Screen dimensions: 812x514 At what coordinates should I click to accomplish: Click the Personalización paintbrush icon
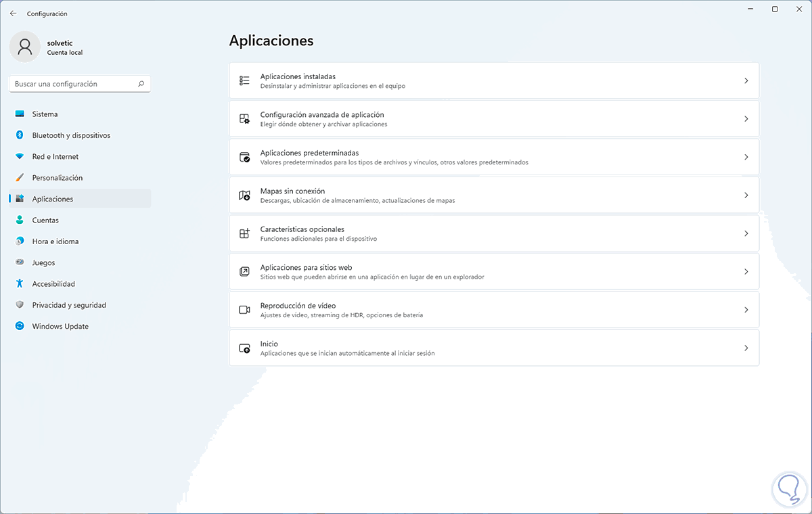pos(20,178)
